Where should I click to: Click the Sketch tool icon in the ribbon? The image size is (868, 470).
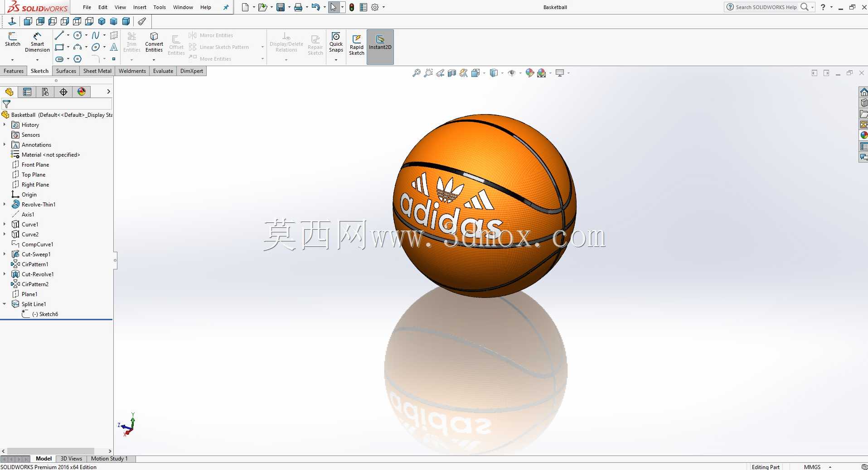(13, 39)
